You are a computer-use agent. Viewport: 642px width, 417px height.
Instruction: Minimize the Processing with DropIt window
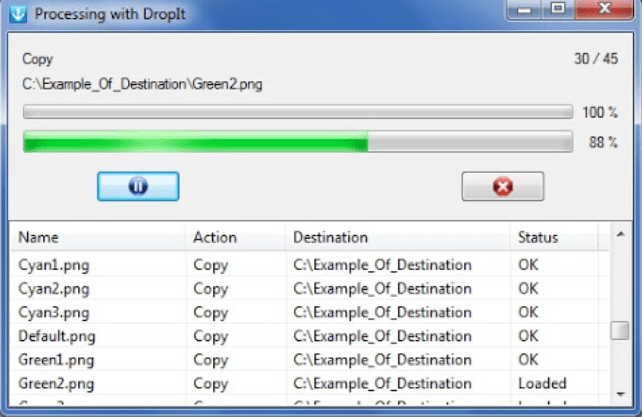tap(524, 9)
